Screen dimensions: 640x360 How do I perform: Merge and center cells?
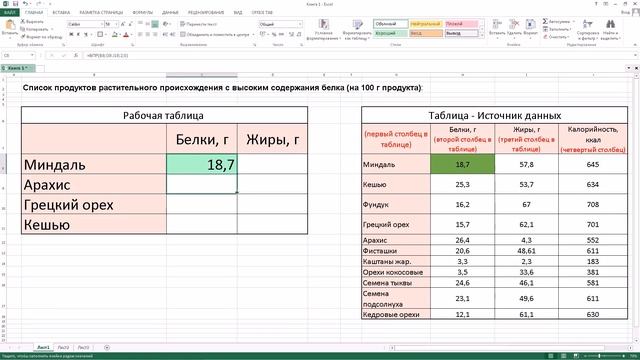pyautogui.click(x=215, y=35)
